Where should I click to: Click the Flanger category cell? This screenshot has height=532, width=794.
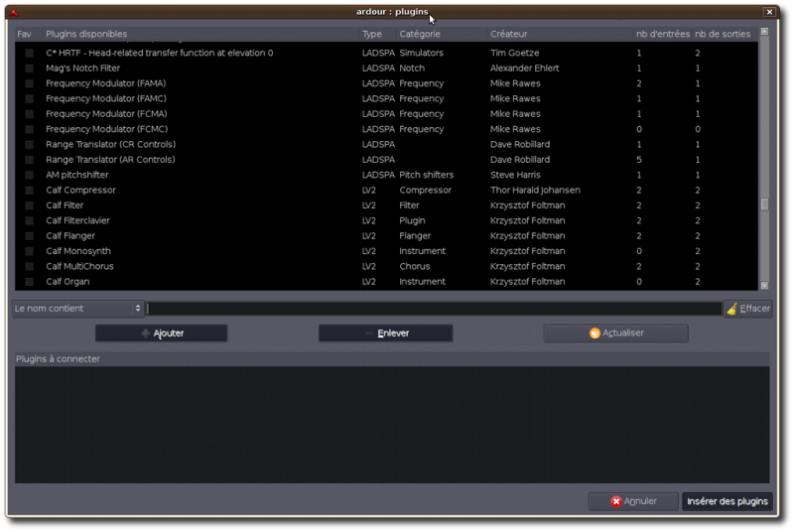(415, 236)
